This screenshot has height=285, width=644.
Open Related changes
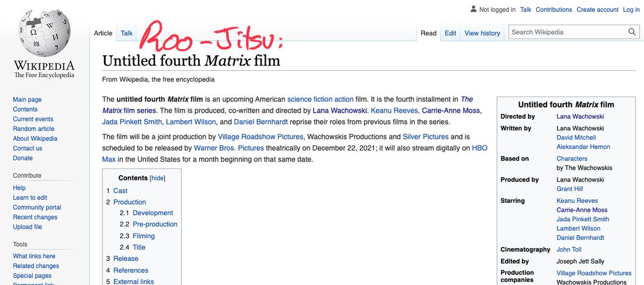point(36,266)
